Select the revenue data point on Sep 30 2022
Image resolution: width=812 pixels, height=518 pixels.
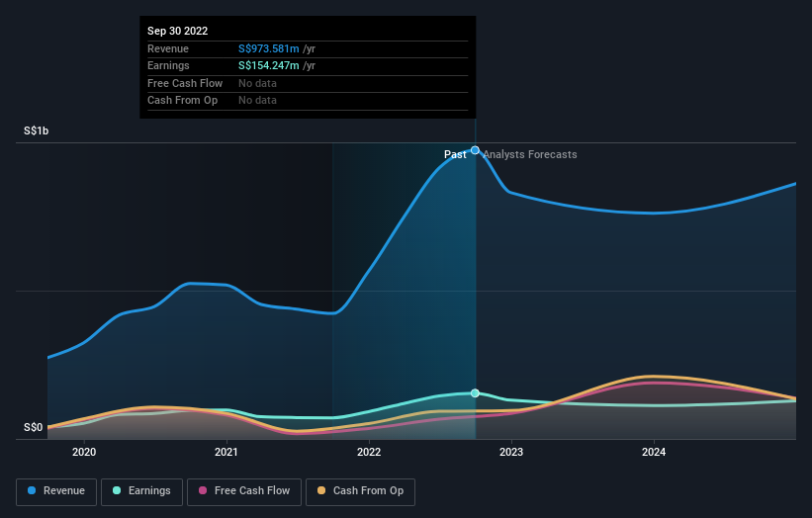475,150
